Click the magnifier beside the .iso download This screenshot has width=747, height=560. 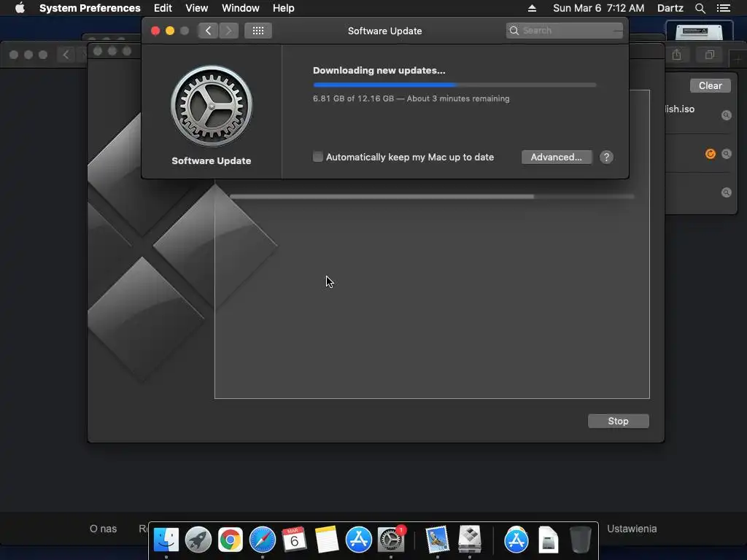click(726, 114)
